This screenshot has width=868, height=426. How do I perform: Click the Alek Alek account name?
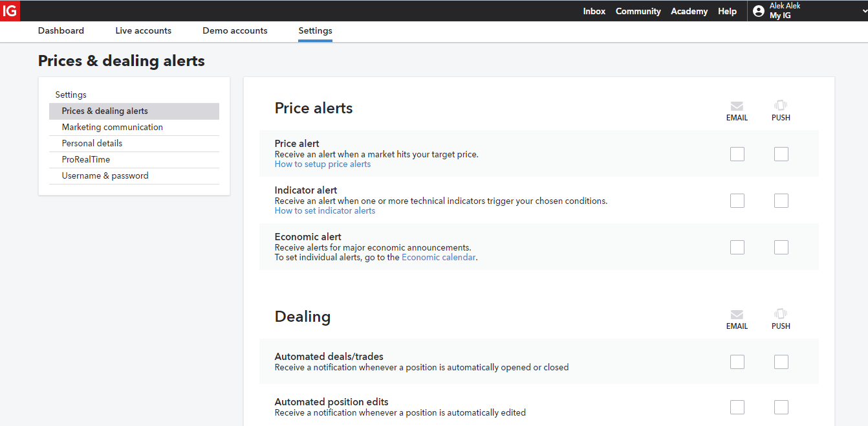(x=785, y=6)
